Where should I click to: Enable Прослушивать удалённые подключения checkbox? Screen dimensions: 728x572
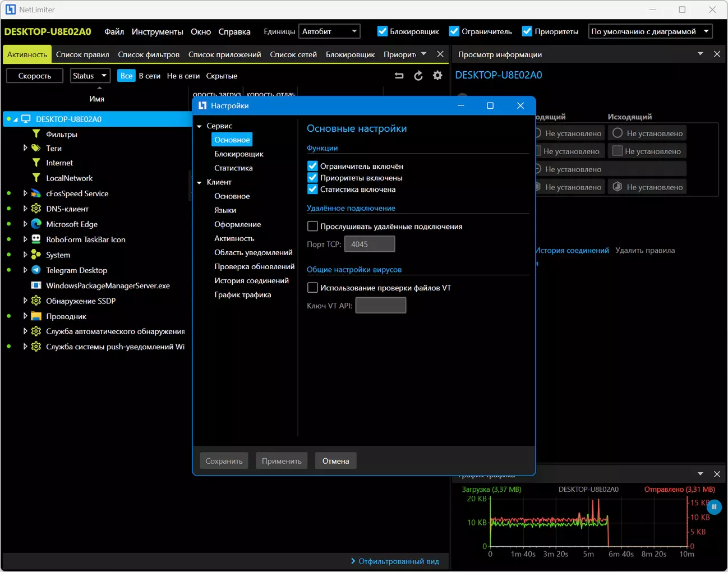click(x=313, y=227)
